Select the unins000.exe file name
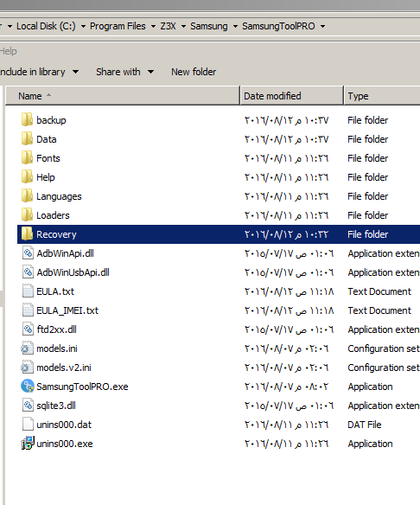 (x=64, y=444)
